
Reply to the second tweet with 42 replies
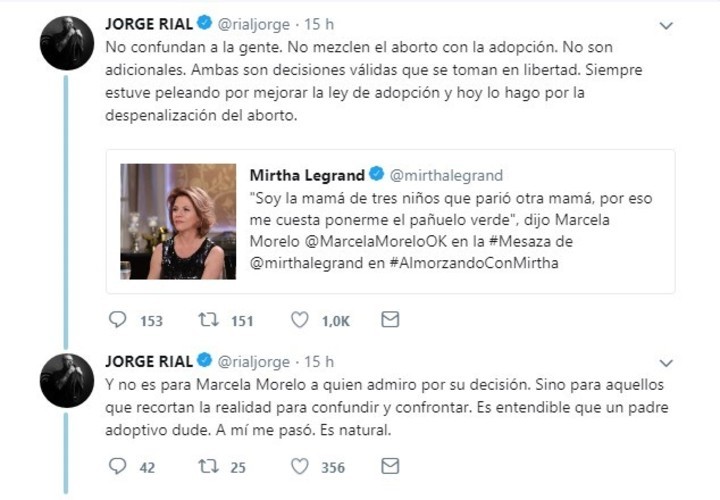pos(117,466)
